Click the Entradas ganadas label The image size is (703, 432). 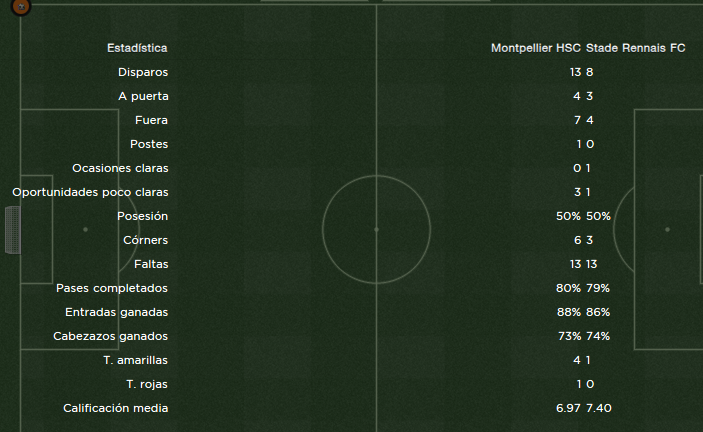pos(117,312)
